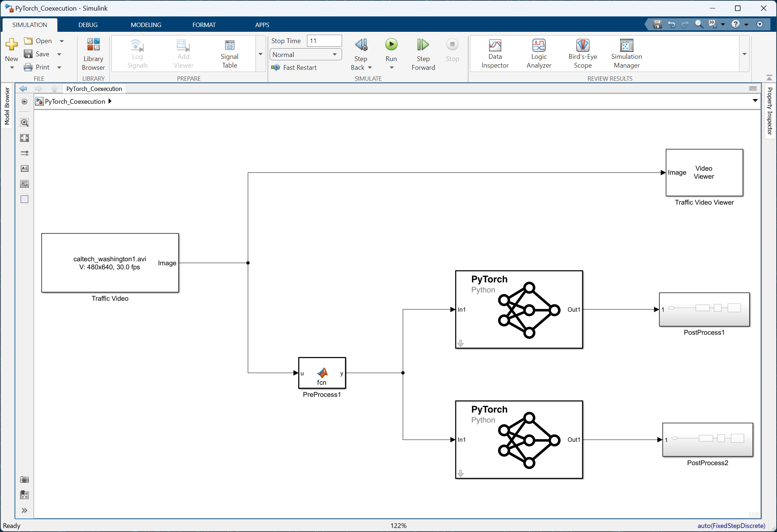Switch to the SIMULATION tab
The width and height of the screenshot is (777, 532).
click(x=30, y=25)
